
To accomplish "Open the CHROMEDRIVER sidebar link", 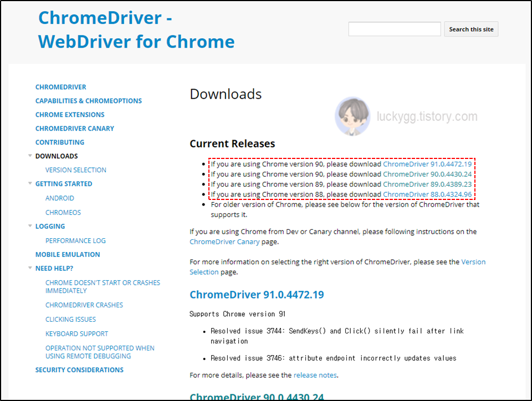I will [x=61, y=87].
